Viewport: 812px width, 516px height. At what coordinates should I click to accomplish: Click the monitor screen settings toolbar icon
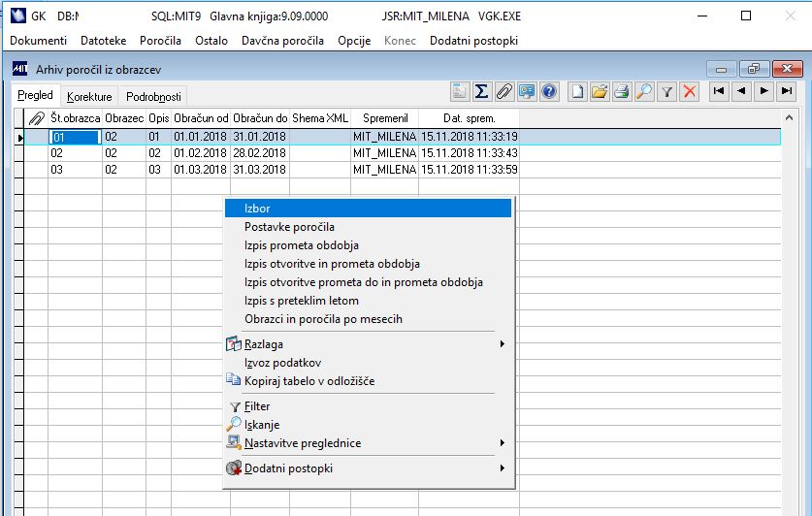527,91
